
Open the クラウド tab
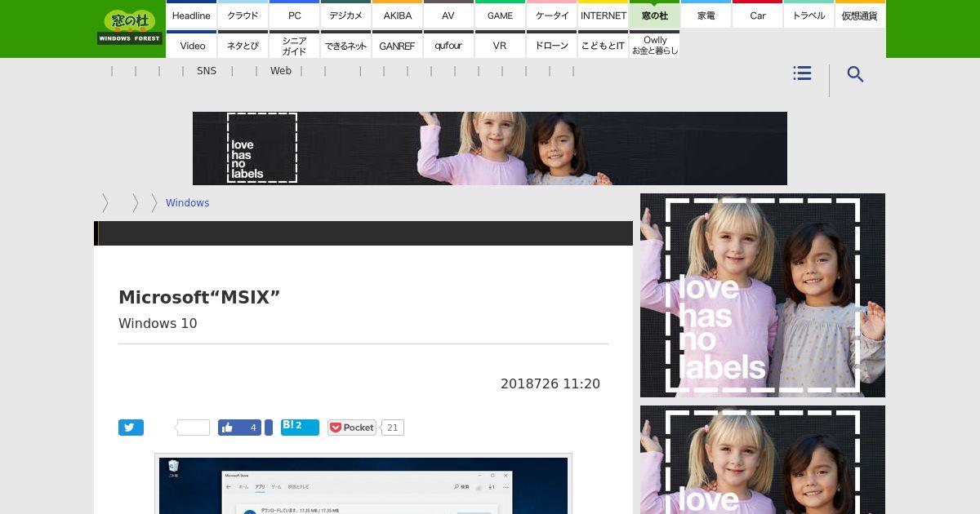243,15
